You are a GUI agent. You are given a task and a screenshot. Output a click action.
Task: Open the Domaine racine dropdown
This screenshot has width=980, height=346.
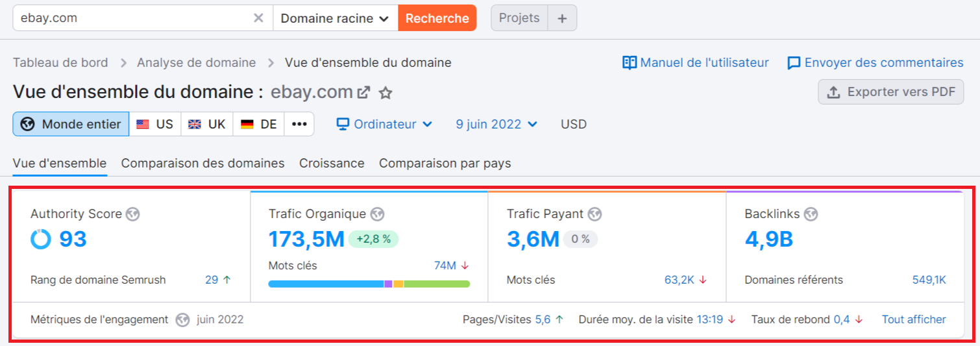point(336,18)
